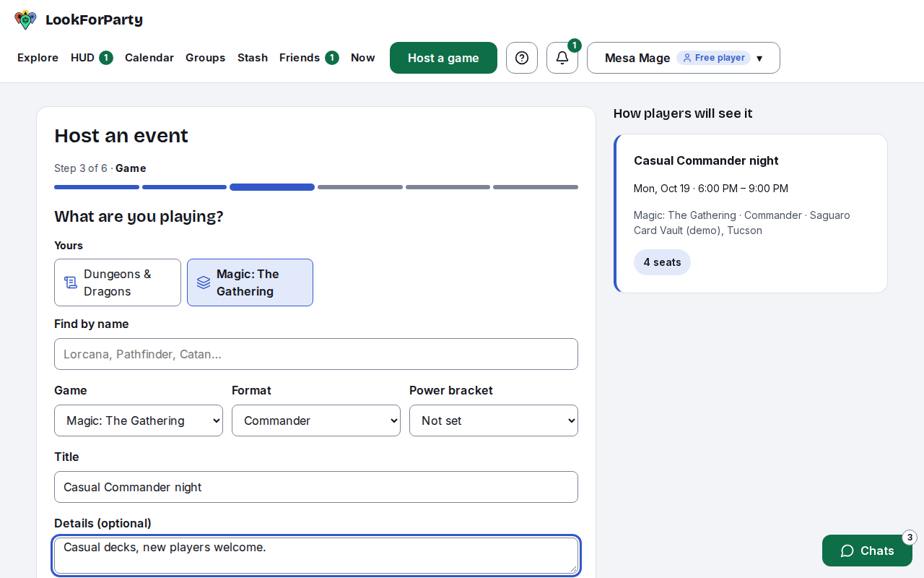
Task: Click the 4 seats pill in preview
Action: pos(662,262)
